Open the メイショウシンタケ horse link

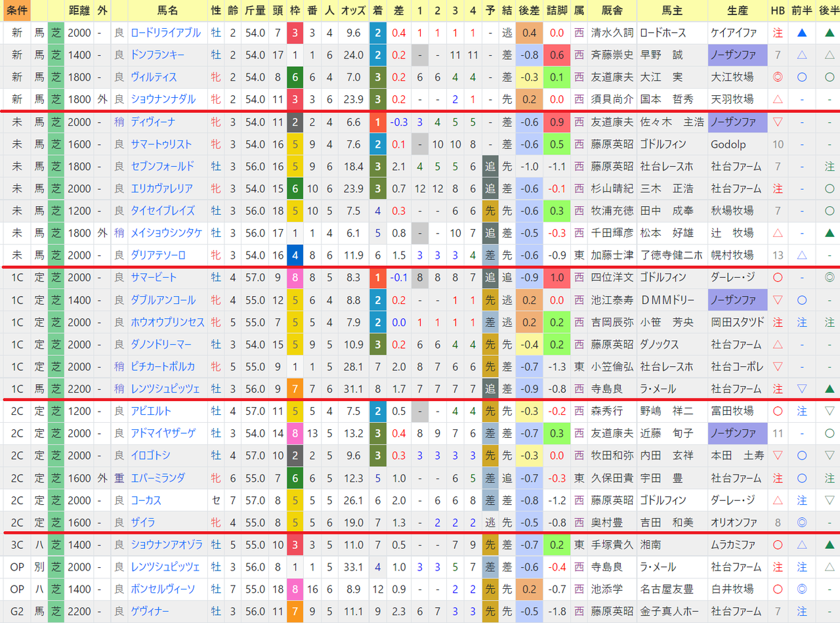(x=165, y=233)
